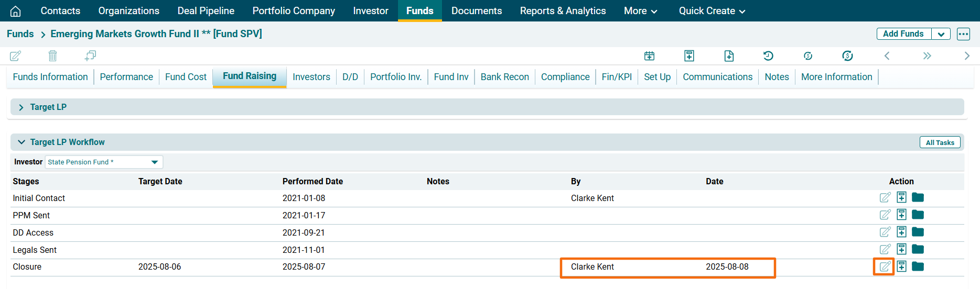
Task: Click the clone record icon in the toolbar
Action: pyautogui.click(x=90, y=55)
